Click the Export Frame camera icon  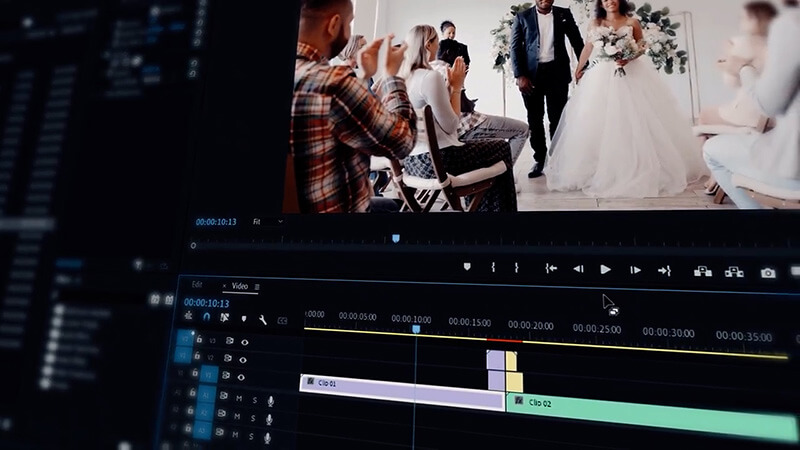[767, 273]
